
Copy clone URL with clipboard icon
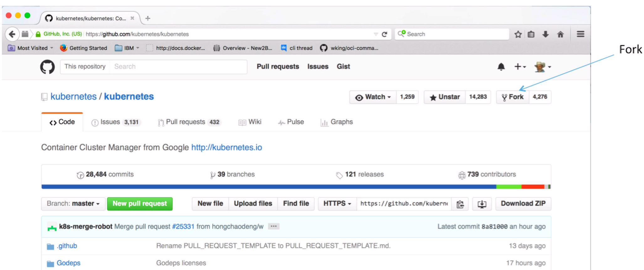(460, 204)
